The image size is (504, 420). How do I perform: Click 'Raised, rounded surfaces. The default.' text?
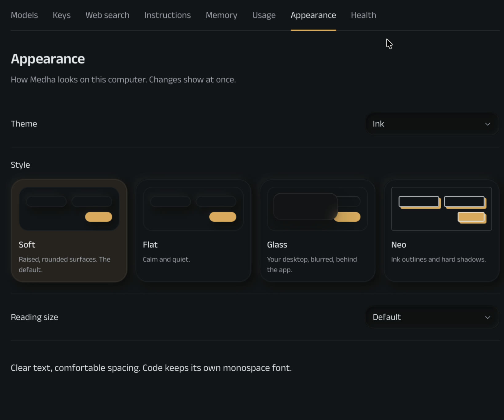tap(65, 265)
